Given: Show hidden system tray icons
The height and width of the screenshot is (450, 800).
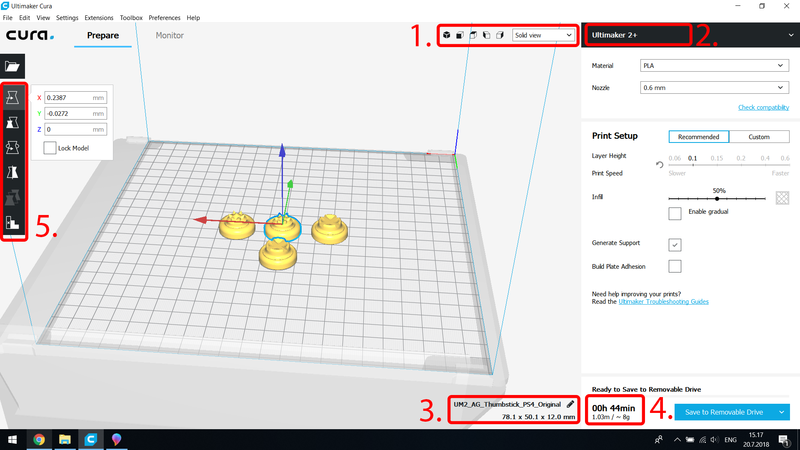Looking at the screenshot, I should (x=677, y=440).
